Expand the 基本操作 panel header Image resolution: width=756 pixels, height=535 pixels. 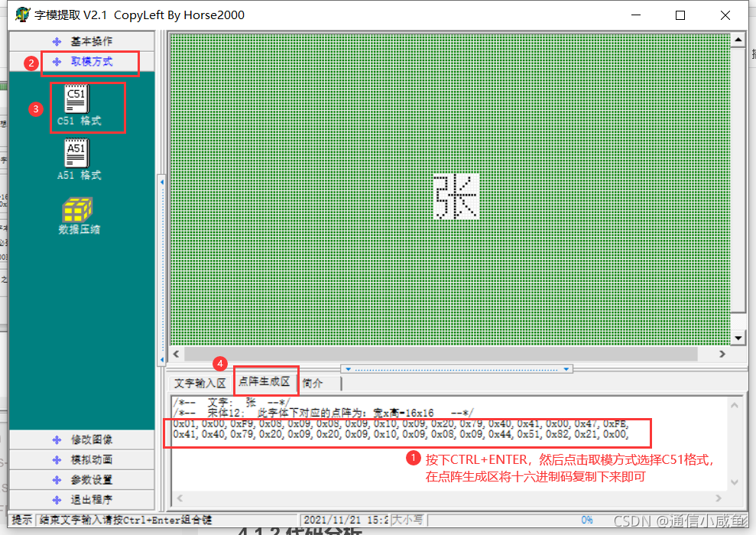point(82,41)
